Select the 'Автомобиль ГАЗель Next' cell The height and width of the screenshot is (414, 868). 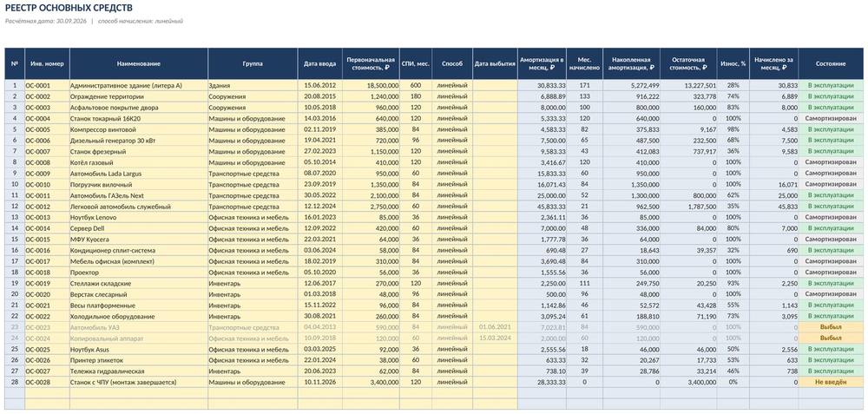tap(138, 195)
